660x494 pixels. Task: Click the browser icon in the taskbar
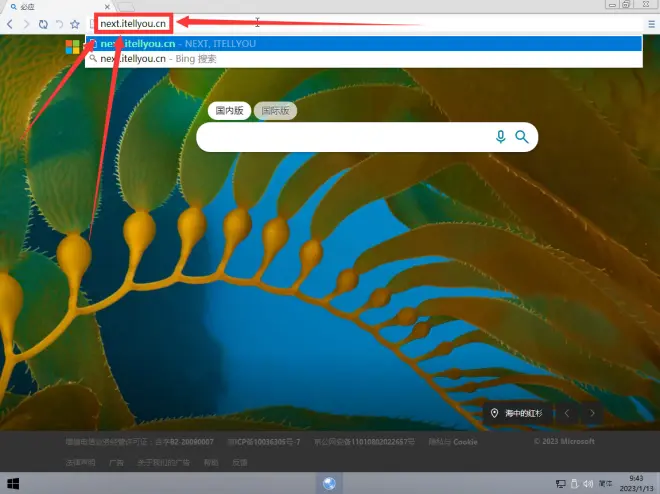pyautogui.click(x=329, y=484)
